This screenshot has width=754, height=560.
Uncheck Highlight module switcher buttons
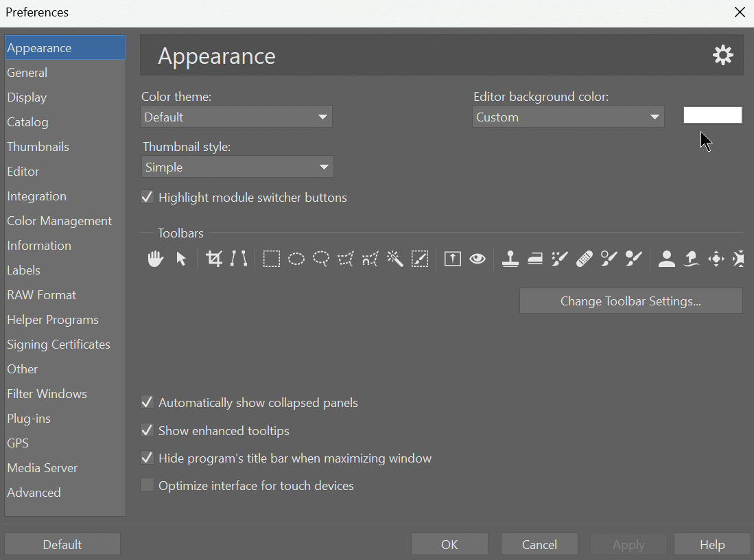[x=147, y=198]
